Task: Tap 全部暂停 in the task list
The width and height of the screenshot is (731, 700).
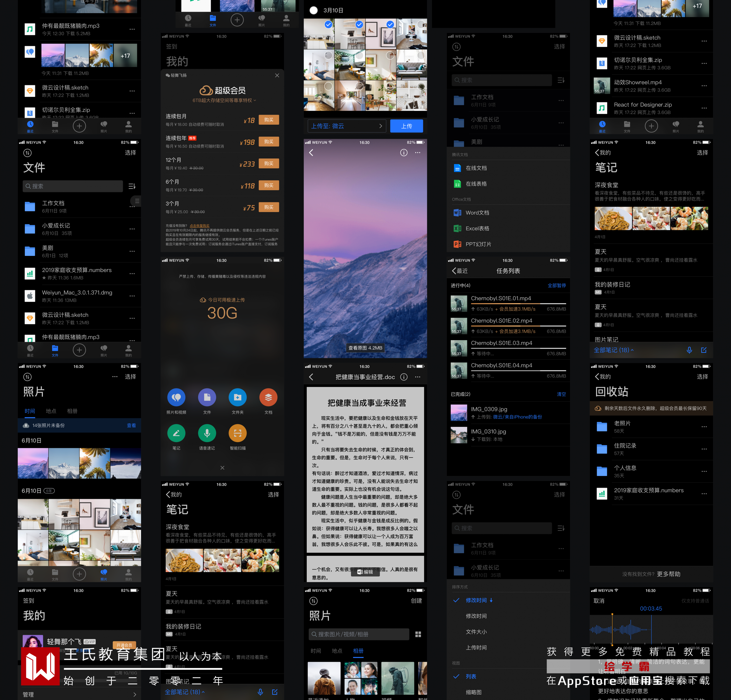Action: 557,286
